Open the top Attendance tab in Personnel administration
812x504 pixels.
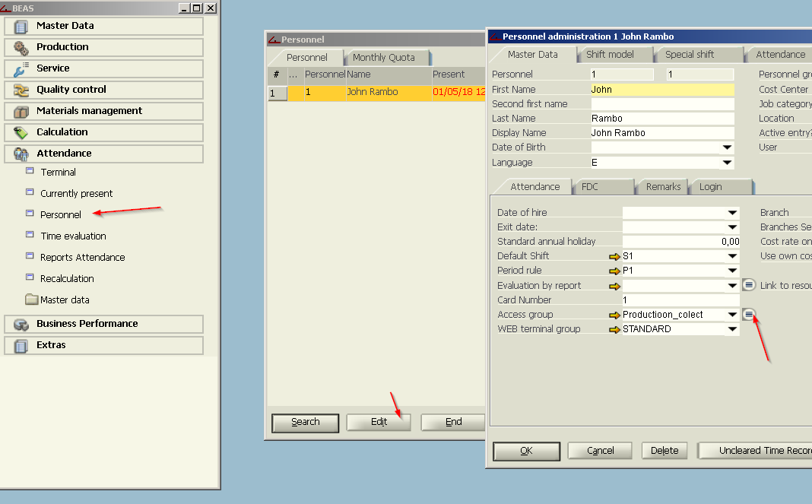click(780, 55)
